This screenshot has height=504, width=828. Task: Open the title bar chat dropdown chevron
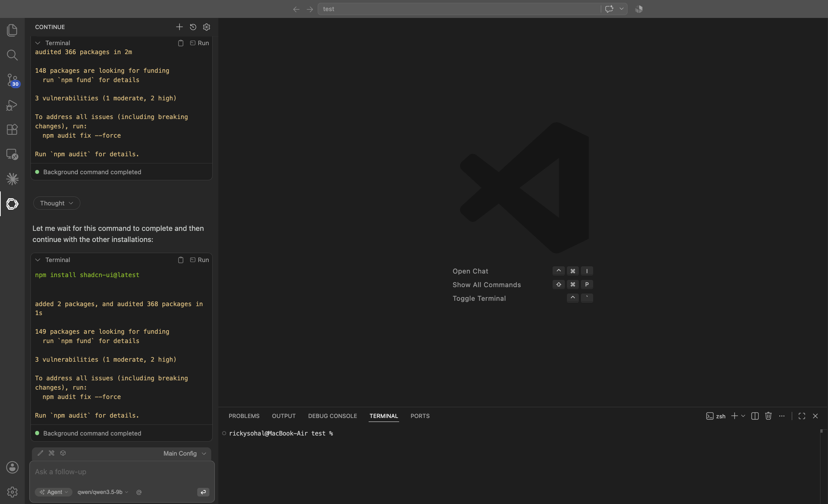(x=621, y=9)
